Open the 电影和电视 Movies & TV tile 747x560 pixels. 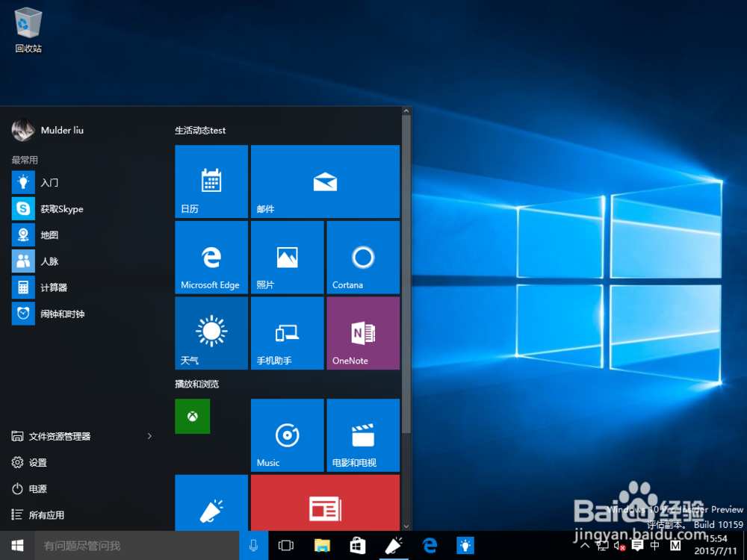pyautogui.click(x=363, y=435)
